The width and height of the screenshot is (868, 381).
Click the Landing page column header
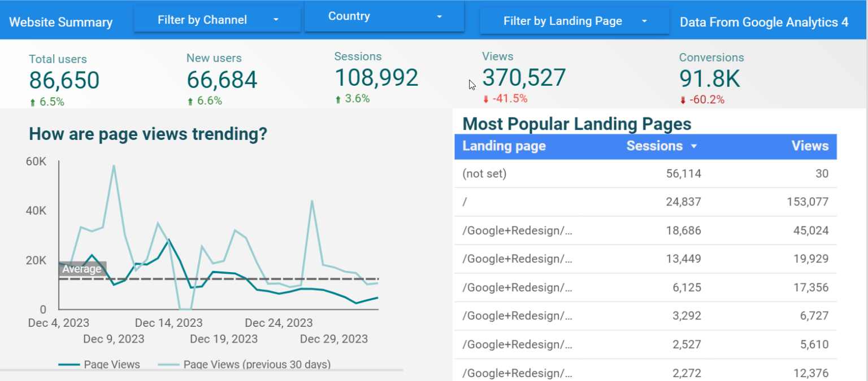[x=504, y=146]
